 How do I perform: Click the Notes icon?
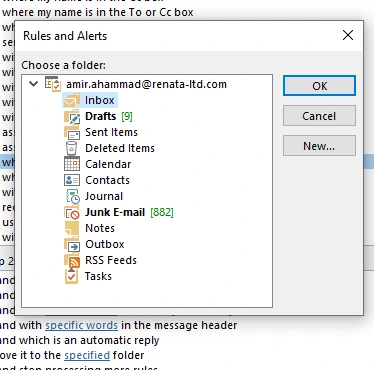[72, 228]
